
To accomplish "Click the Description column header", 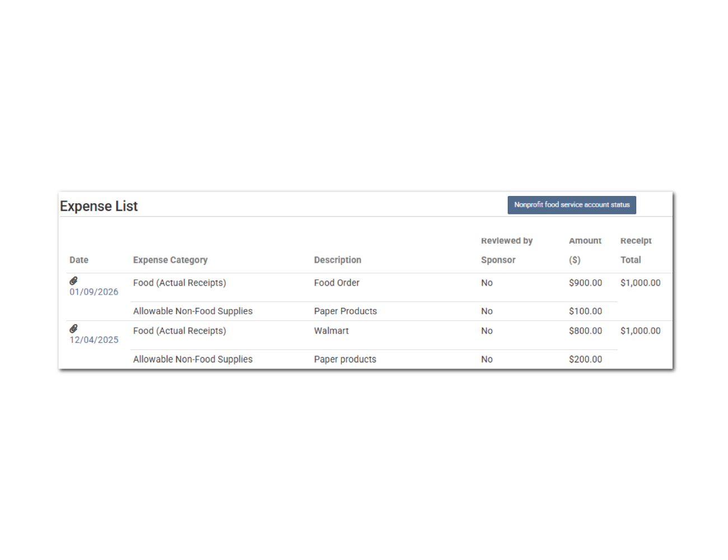I will pos(337,260).
